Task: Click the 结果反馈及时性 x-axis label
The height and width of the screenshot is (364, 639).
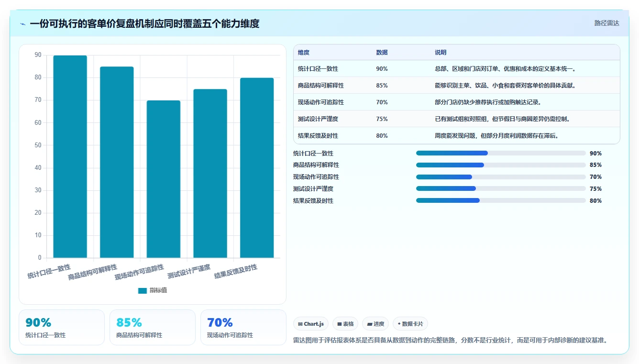Action: click(236, 271)
